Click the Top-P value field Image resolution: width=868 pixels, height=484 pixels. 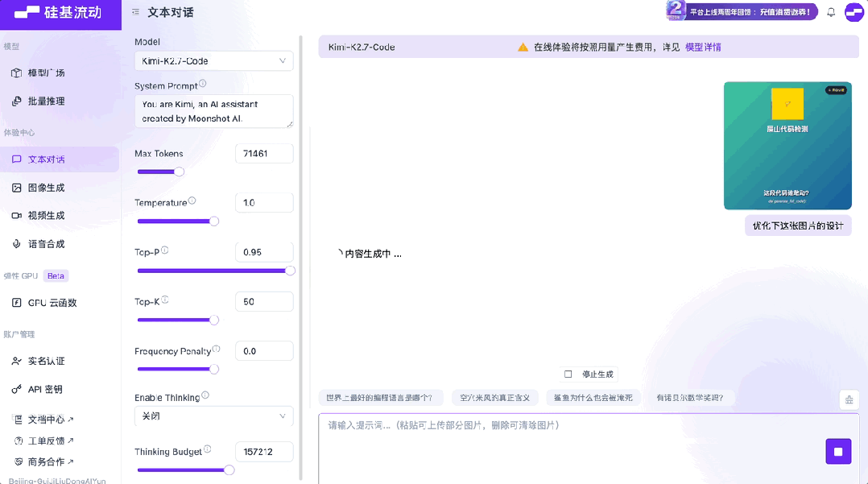tap(264, 252)
